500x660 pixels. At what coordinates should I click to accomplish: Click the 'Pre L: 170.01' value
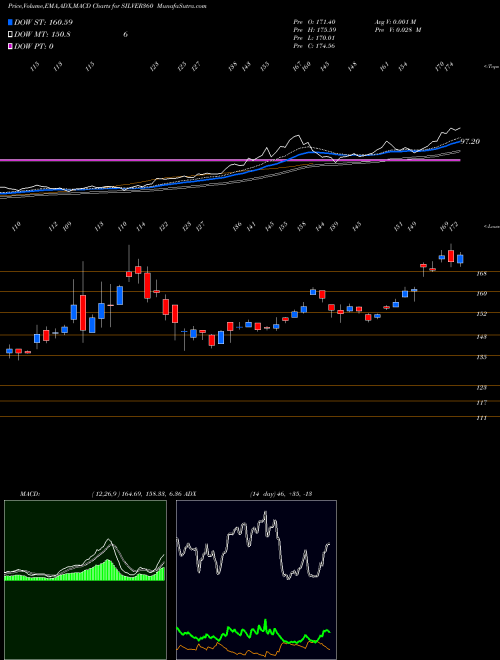coord(314,38)
